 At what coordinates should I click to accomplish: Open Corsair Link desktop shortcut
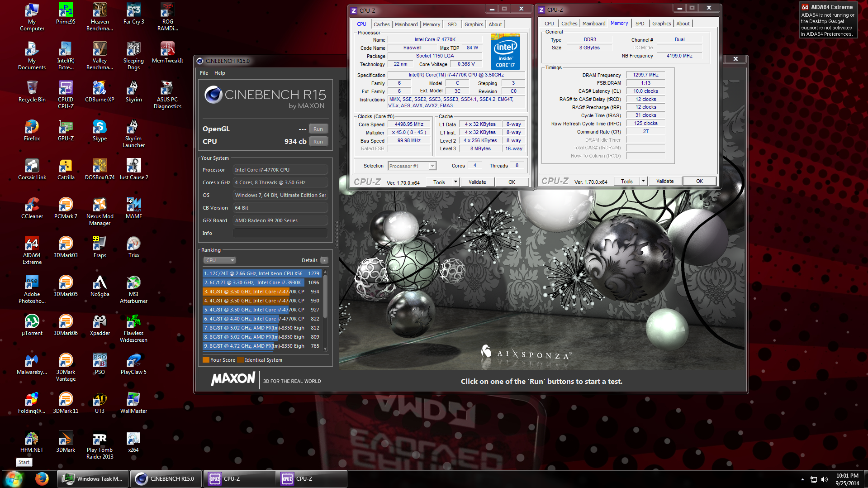click(32, 169)
